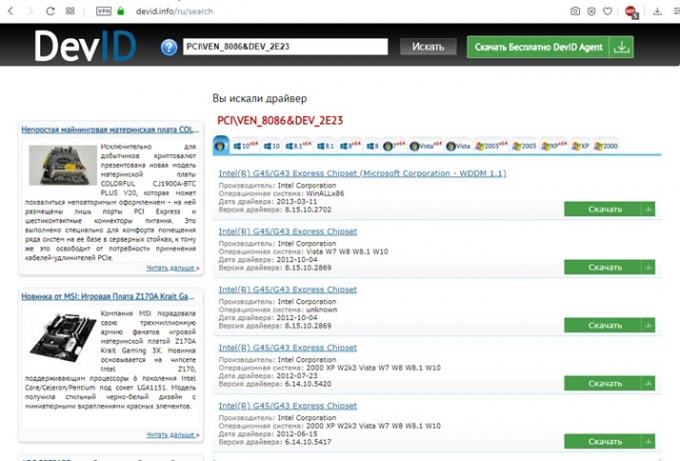Select the Windows 8 tab

click(x=373, y=146)
